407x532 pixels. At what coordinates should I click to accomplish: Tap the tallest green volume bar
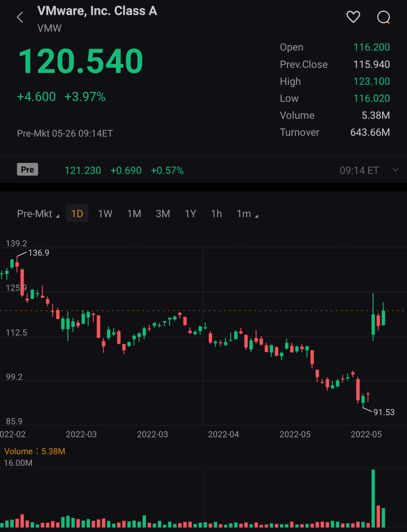(x=373, y=498)
